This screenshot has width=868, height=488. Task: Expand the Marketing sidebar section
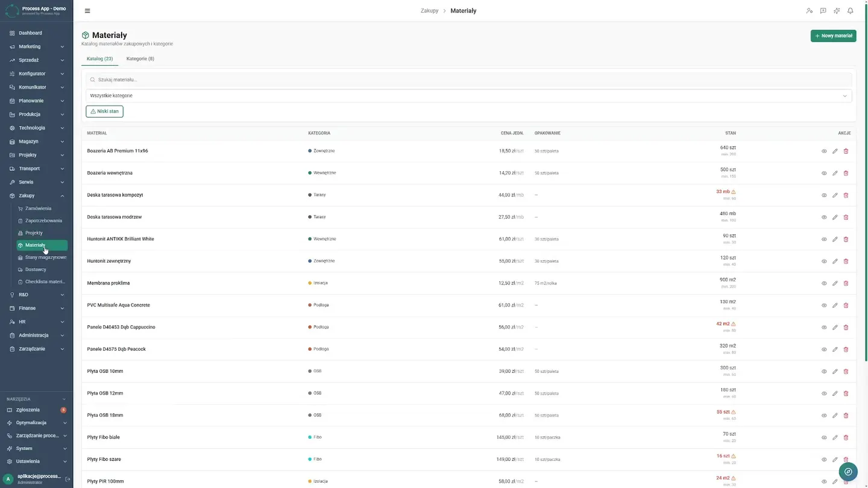[37, 46]
